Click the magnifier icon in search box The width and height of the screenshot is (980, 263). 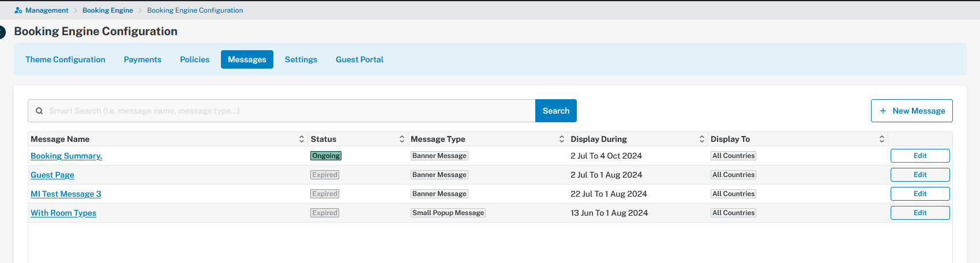[x=39, y=111]
